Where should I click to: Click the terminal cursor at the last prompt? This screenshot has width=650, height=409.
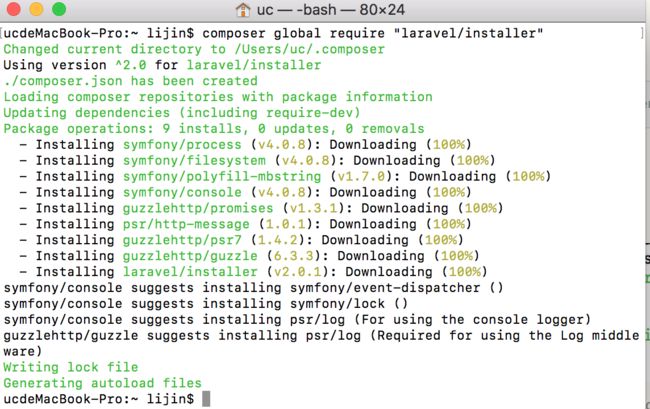coord(206,399)
